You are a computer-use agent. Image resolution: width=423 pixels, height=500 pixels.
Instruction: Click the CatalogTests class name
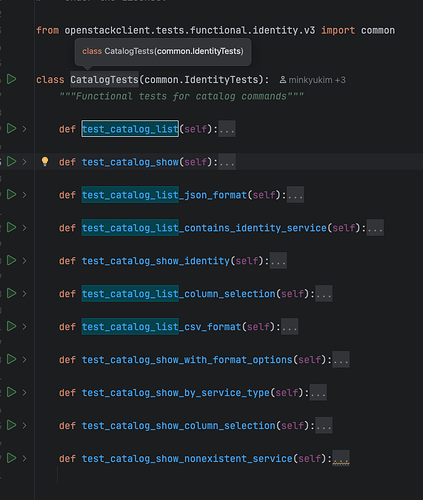point(104,80)
